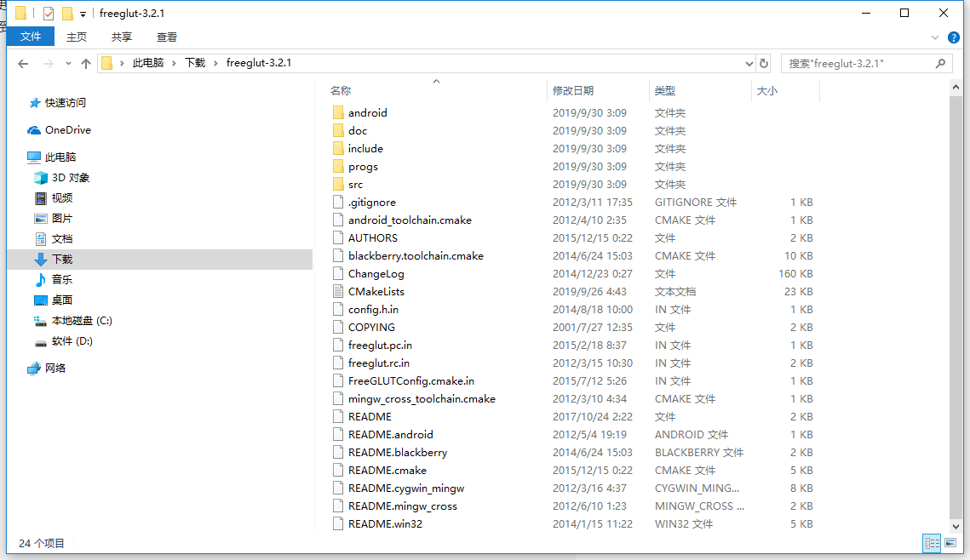The width and height of the screenshot is (970, 560).
Task: Switch to the 查看 ribbon tab
Action: 166,37
